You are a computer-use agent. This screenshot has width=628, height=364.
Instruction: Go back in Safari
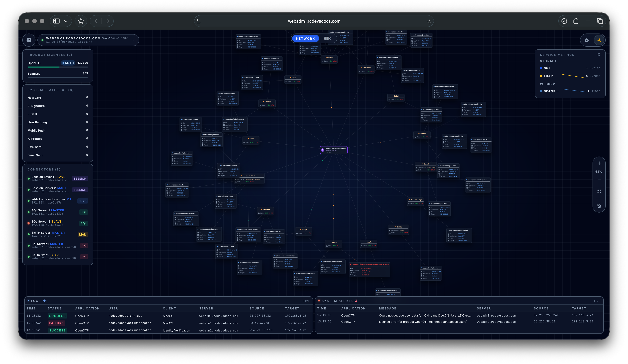point(96,21)
